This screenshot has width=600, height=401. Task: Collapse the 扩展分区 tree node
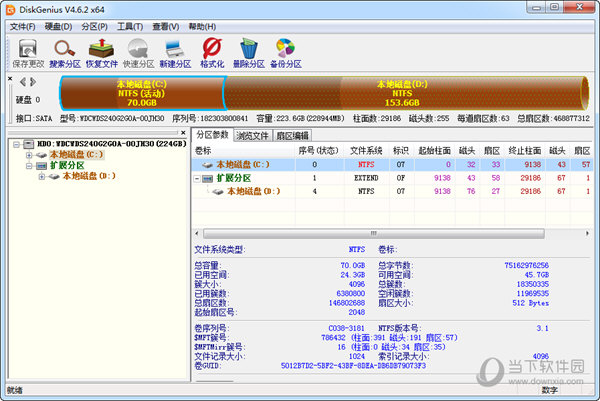29,166
